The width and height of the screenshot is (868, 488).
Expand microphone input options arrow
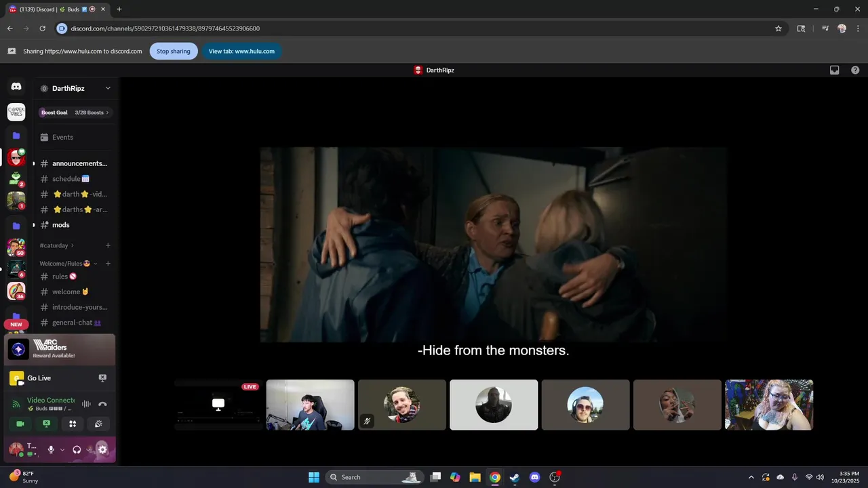point(62,449)
